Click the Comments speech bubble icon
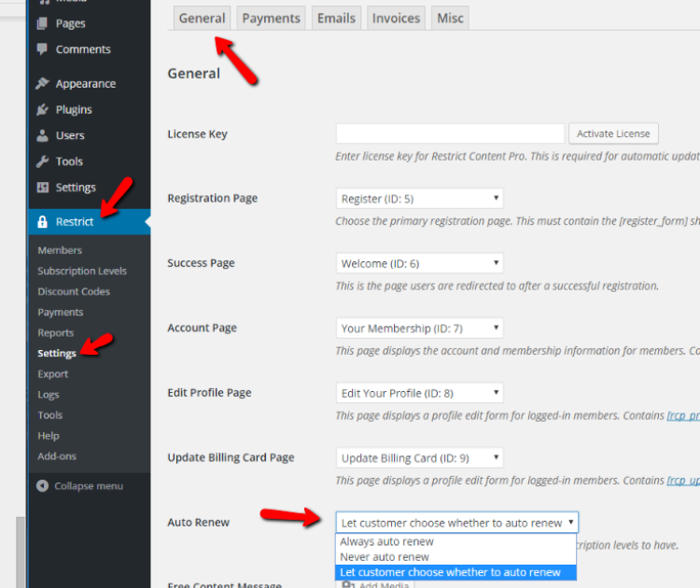Screen dimensions: 700x588 (42, 49)
